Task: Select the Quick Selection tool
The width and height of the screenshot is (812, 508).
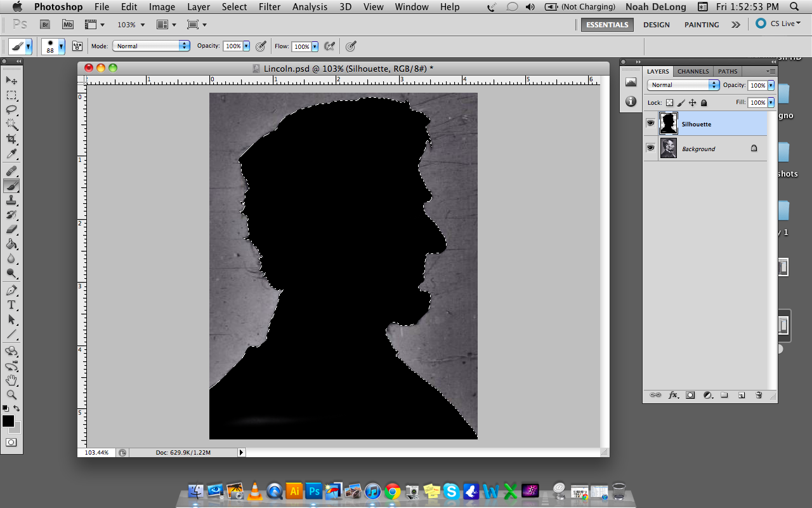Action: (11, 124)
